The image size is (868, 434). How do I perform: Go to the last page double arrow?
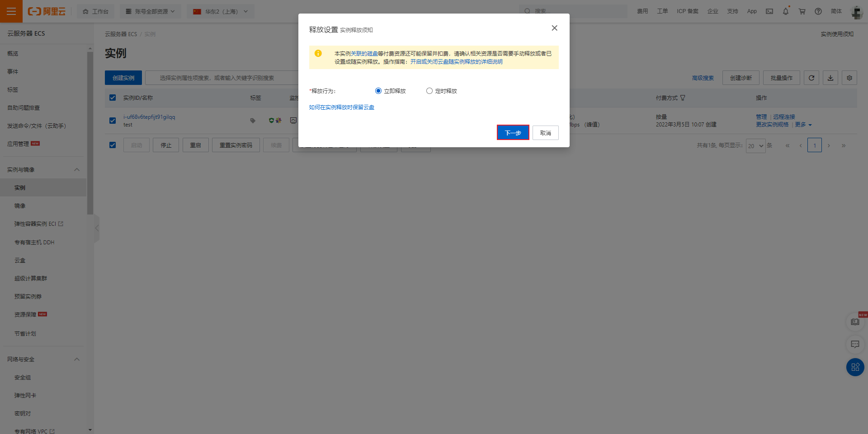(844, 145)
